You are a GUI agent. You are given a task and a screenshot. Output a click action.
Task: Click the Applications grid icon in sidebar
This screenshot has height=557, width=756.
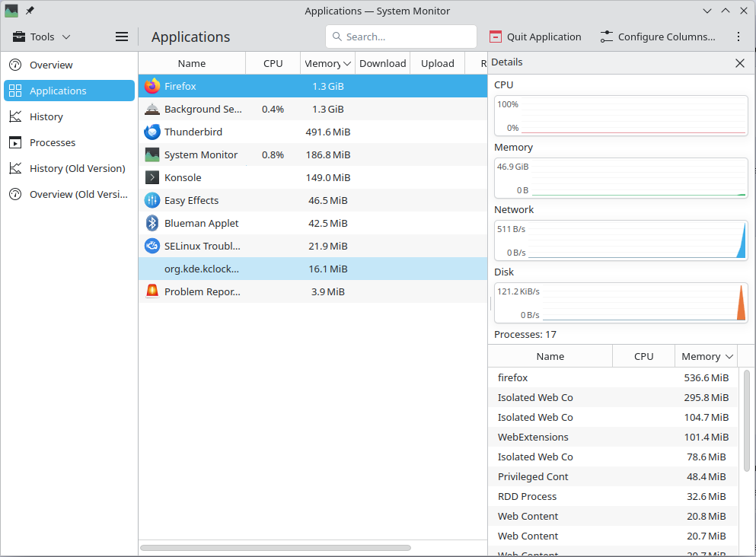tap(15, 91)
